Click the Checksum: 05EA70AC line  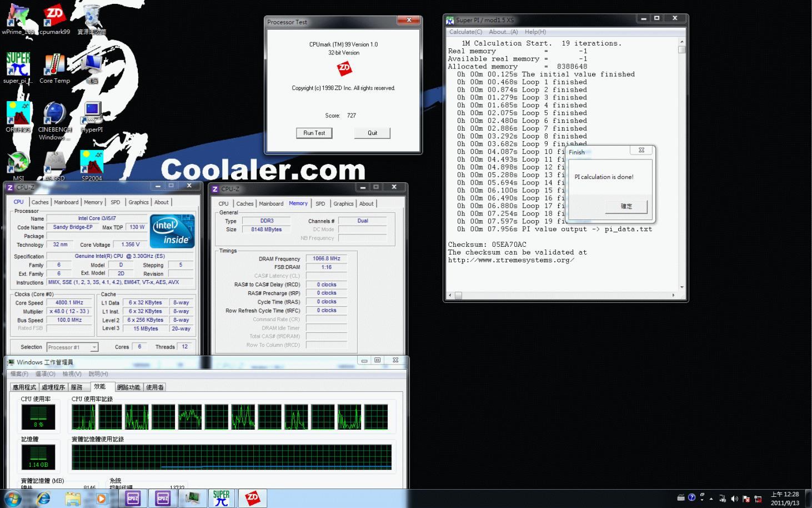pos(487,245)
